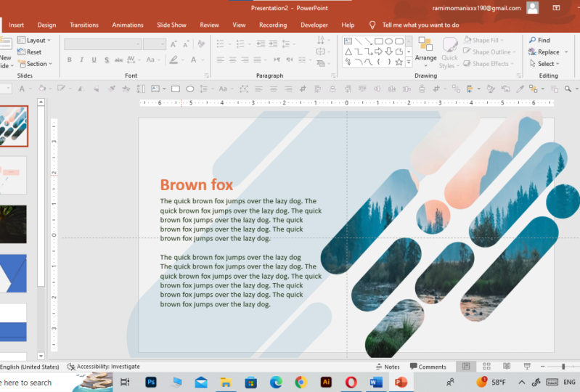Screen dimensions: 580x392
Task: Click Normal view icon in status bar
Action: click(x=466, y=367)
